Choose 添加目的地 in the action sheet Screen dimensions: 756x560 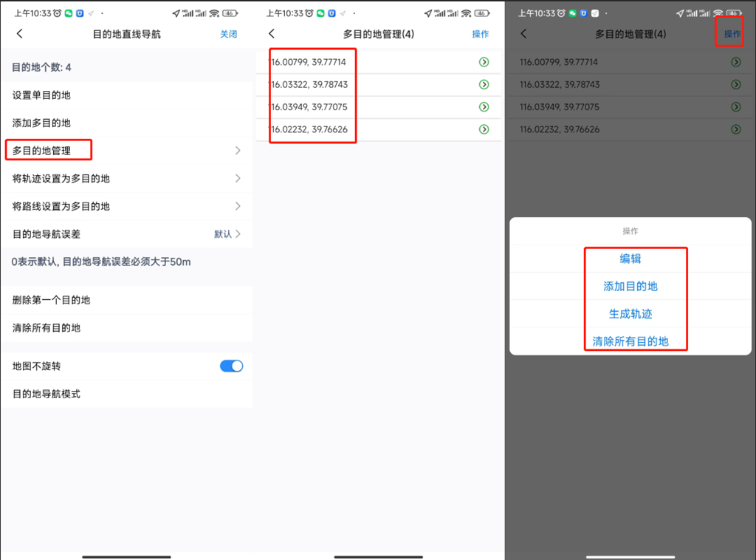point(630,286)
